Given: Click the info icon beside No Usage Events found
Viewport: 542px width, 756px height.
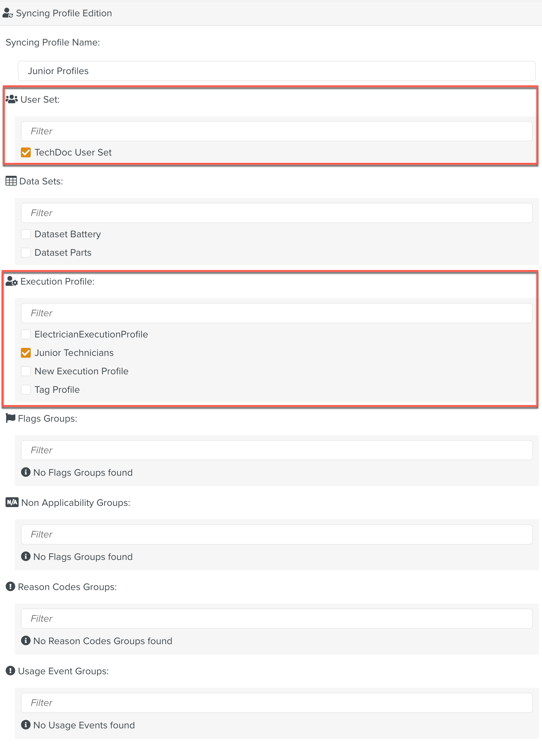Looking at the screenshot, I should click(26, 725).
